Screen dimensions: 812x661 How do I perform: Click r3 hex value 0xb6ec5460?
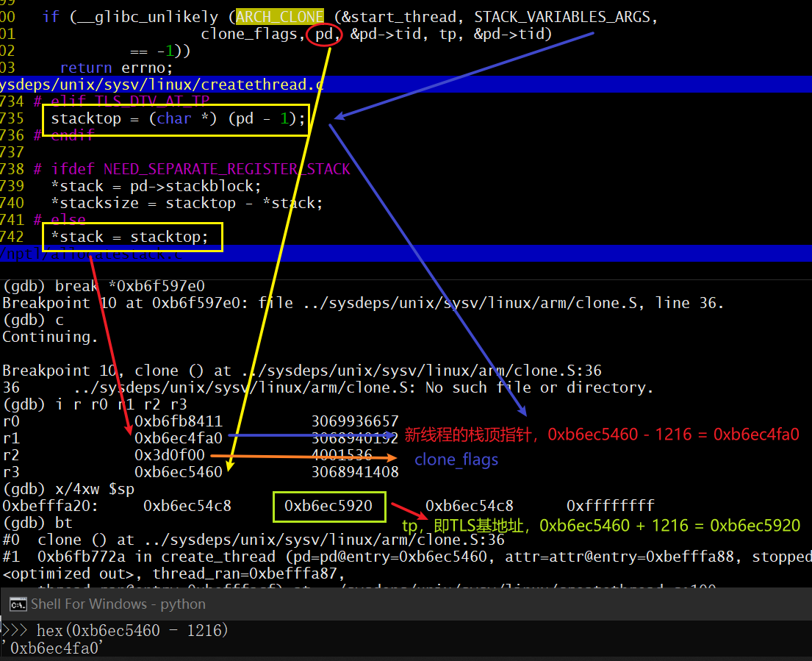click(x=179, y=472)
